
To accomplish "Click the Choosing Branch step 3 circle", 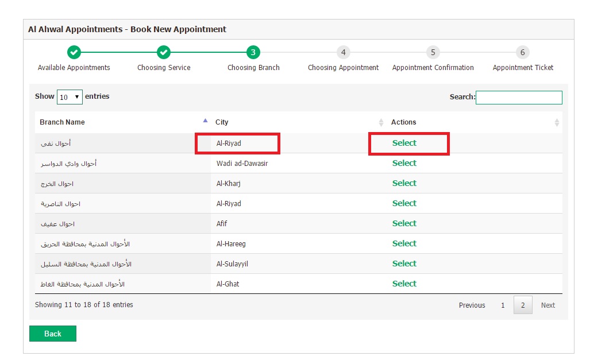I will (x=253, y=52).
